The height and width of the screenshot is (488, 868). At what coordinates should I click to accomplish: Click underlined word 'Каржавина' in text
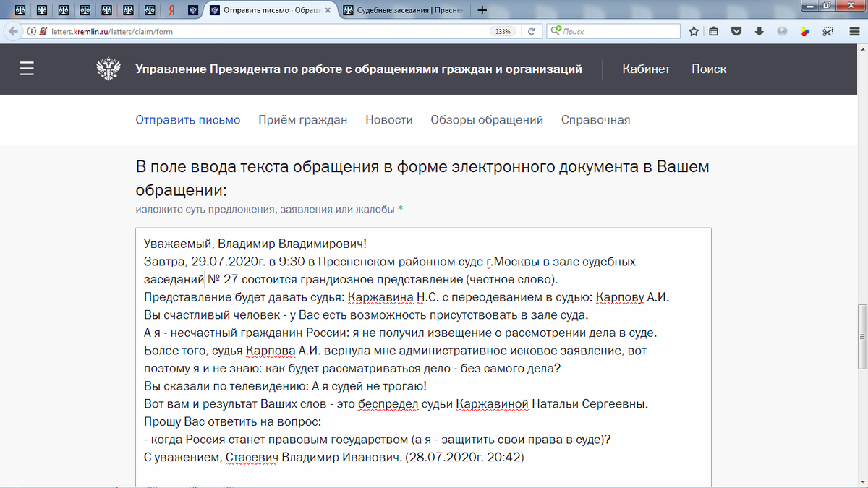coord(379,297)
